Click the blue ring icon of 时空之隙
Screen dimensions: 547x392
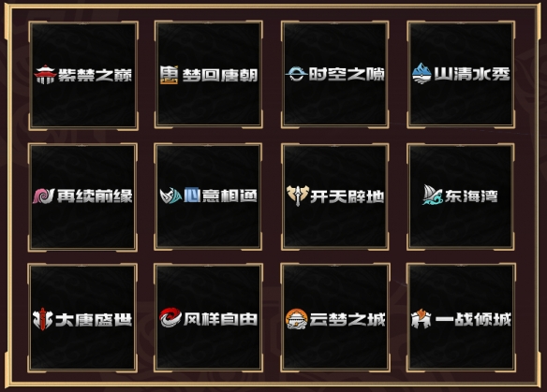tap(296, 74)
